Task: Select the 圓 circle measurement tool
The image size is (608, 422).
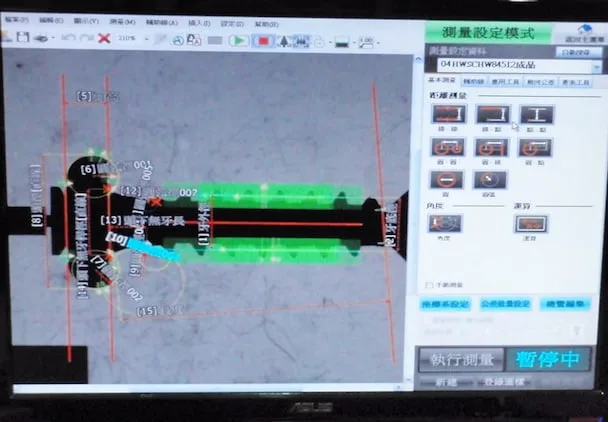Action: tap(446, 180)
